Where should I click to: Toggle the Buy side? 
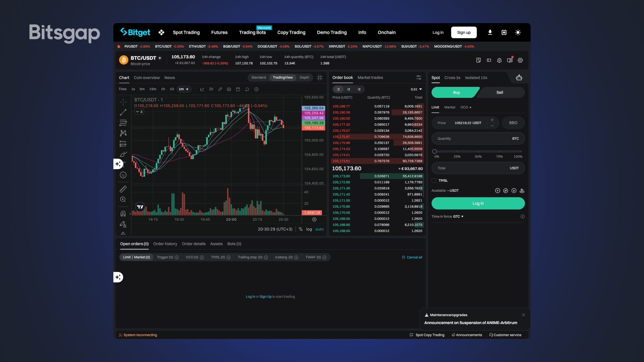click(x=455, y=93)
